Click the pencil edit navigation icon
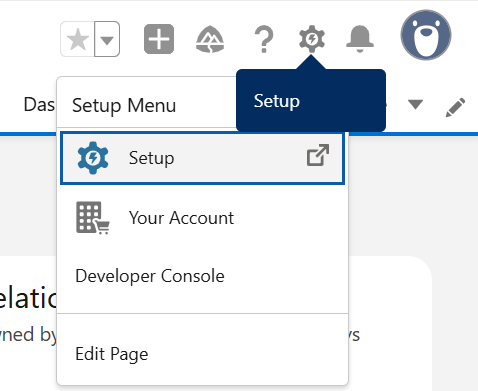 pyautogui.click(x=455, y=107)
